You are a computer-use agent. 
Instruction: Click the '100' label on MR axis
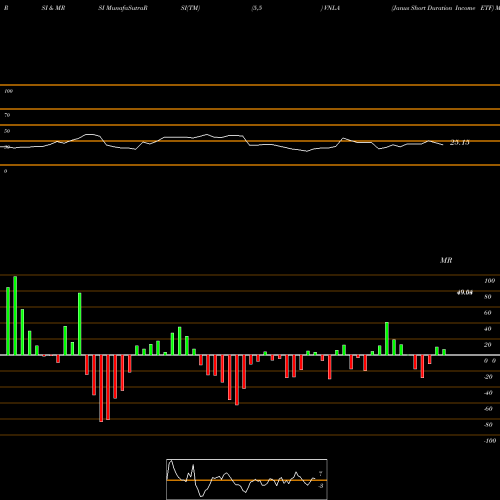pyautogui.click(x=489, y=281)
